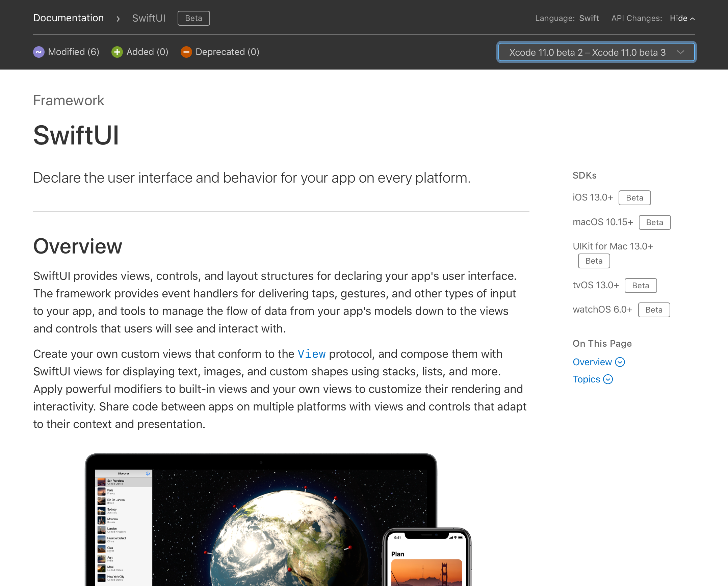
Task: Click the Overview heading
Action: coord(78,246)
